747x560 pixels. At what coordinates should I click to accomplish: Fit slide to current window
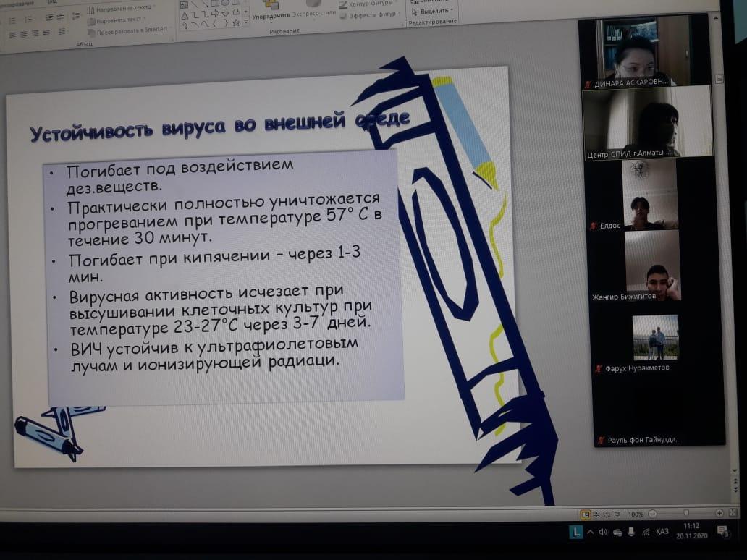(x=731, y=513)
